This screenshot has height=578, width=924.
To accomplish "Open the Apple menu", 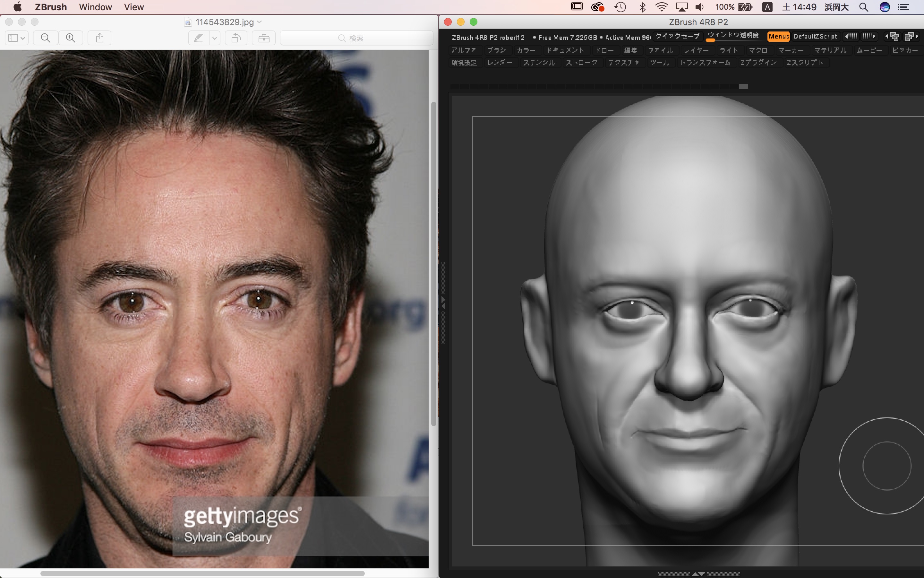I will [18, 7].
